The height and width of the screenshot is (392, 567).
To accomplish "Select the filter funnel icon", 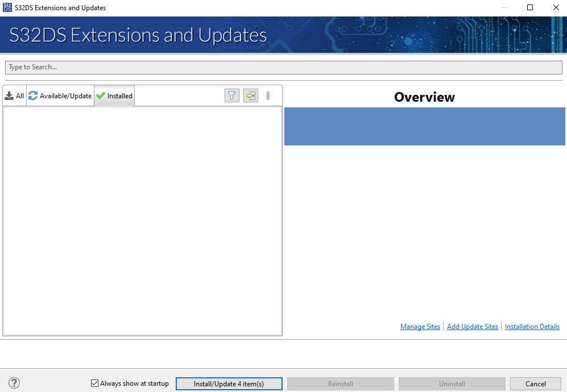I will (x=231, y=95).
